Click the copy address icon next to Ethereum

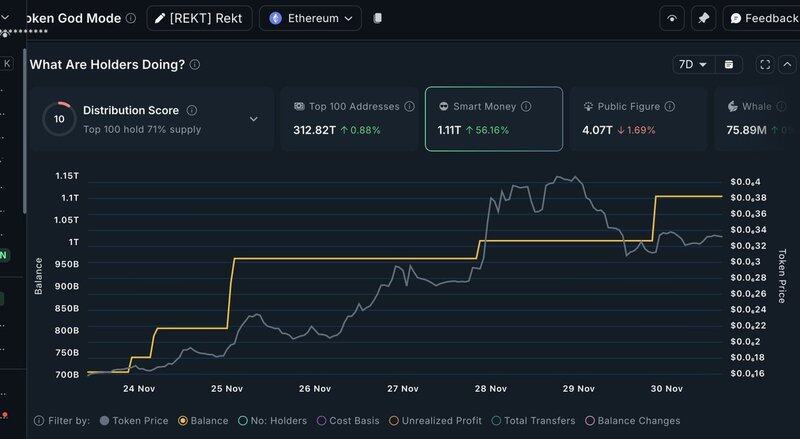(x=377, y=18)
